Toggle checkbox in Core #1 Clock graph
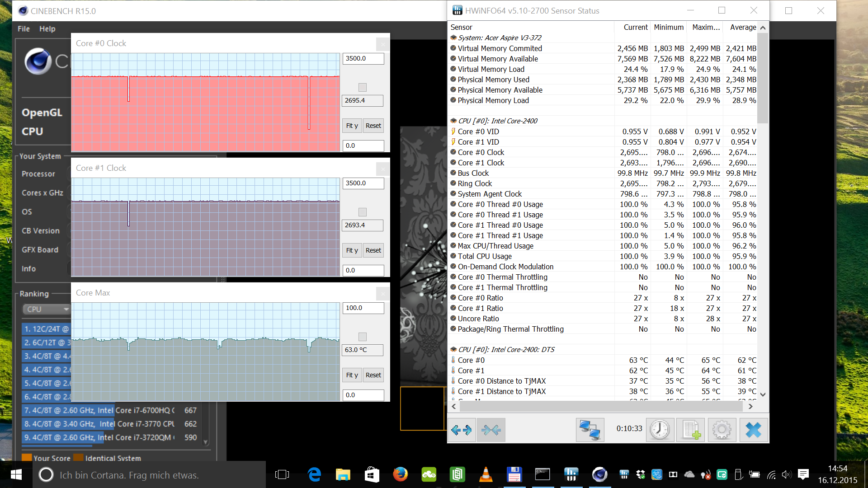The image size is (868, 488). (x=363, y=212)
